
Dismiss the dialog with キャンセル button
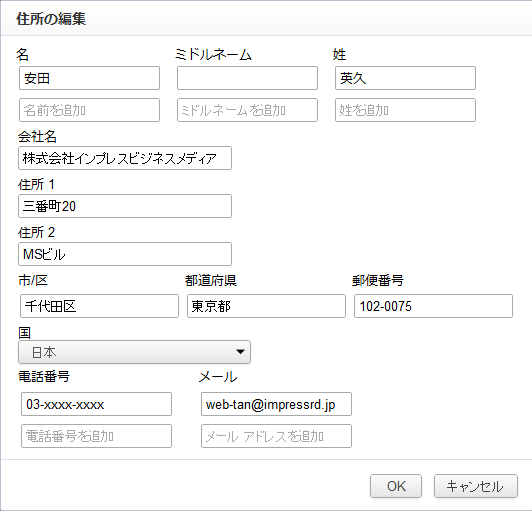476,486
